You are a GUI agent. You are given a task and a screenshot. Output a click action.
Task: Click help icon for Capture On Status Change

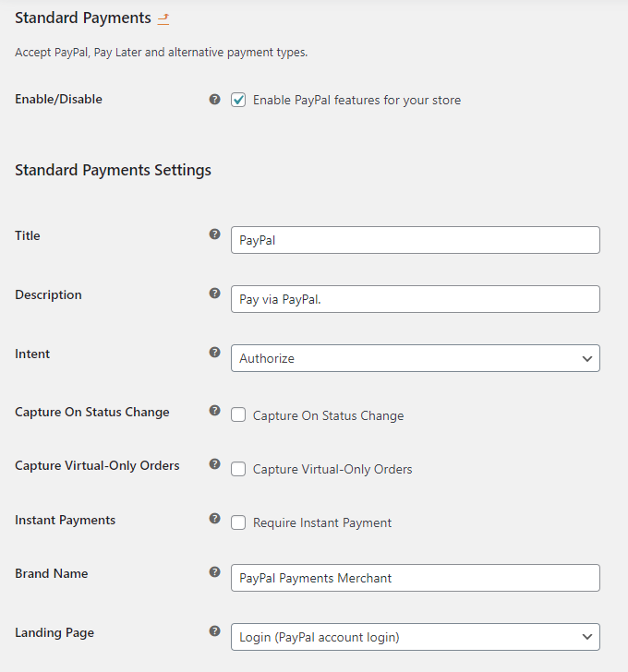pos(214,411)
